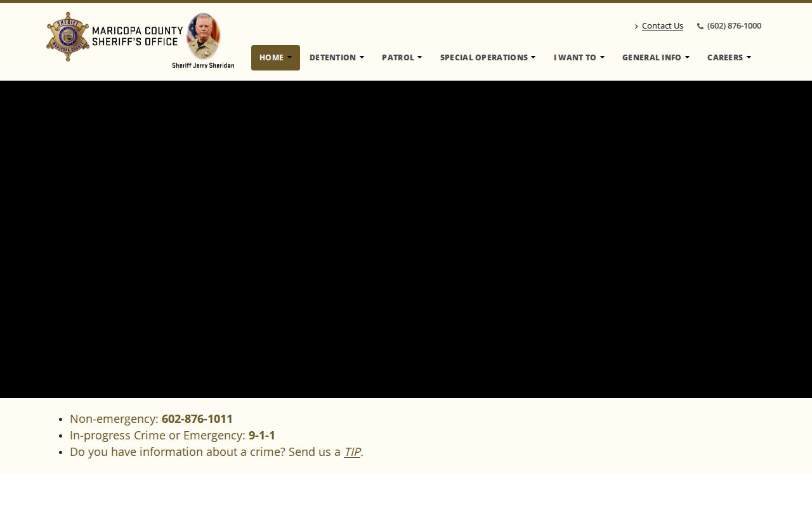Click Sheriff Jerry Sheridan's portrait photo
This screenshot has height=508, width=812.
click(203, 36)
